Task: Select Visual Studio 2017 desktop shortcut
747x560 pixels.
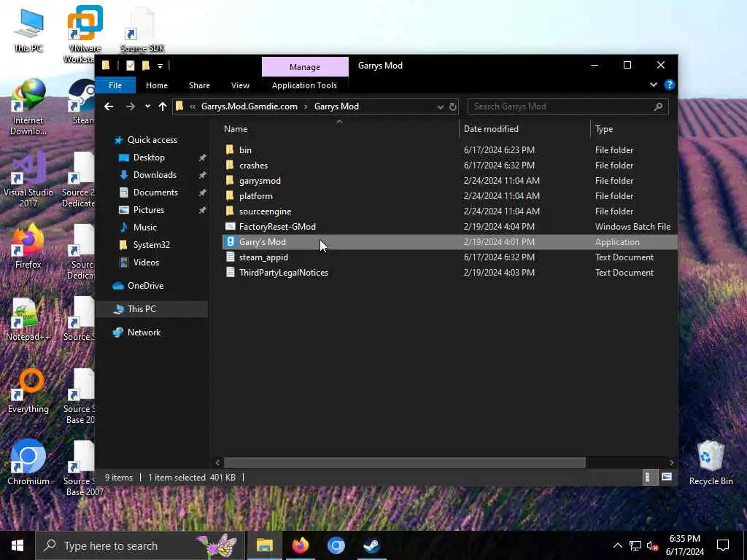Action: tap(28, 179)
